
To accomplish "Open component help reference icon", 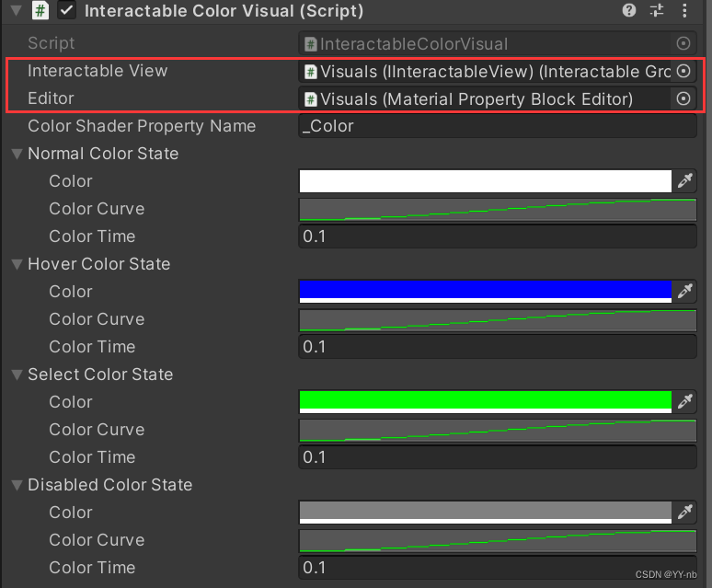I will click(629, 10).
